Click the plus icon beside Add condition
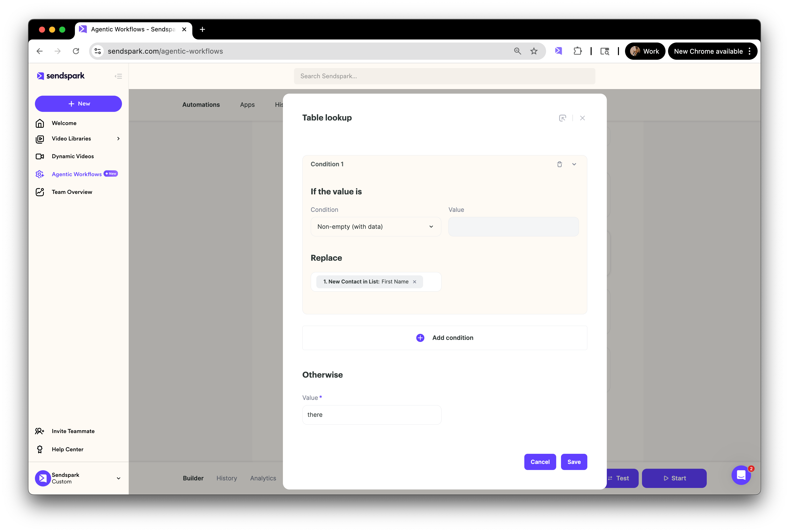This screenshot has width=789, height=532. [x=420, y=338]
